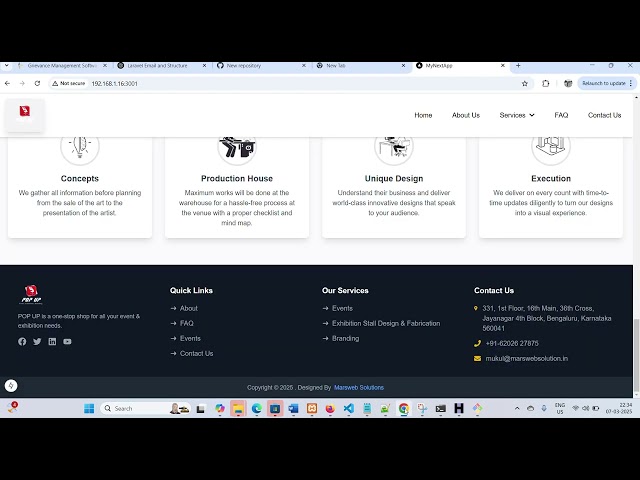Open Visual Studio Code from the taskbar
The height and width of the screenshot is (480, 640).
tap(349, 408)
